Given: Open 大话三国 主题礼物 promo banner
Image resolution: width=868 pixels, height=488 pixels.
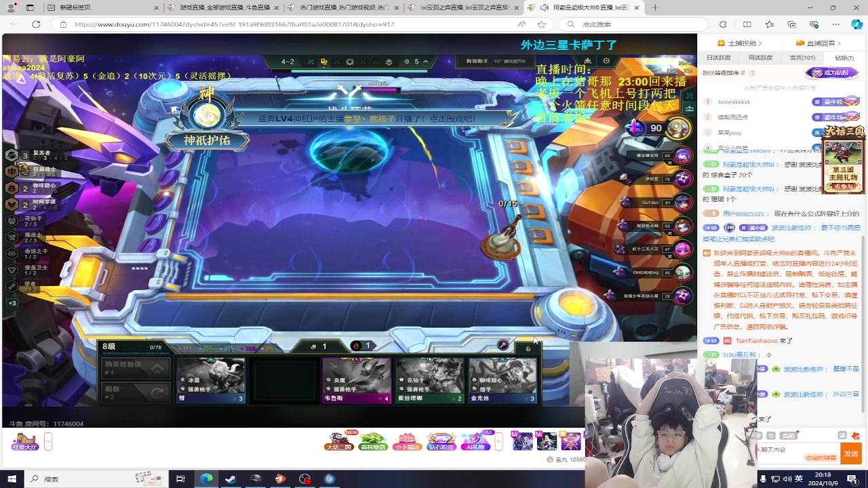Looking at the screenshot, I should (x=843, y=159).
